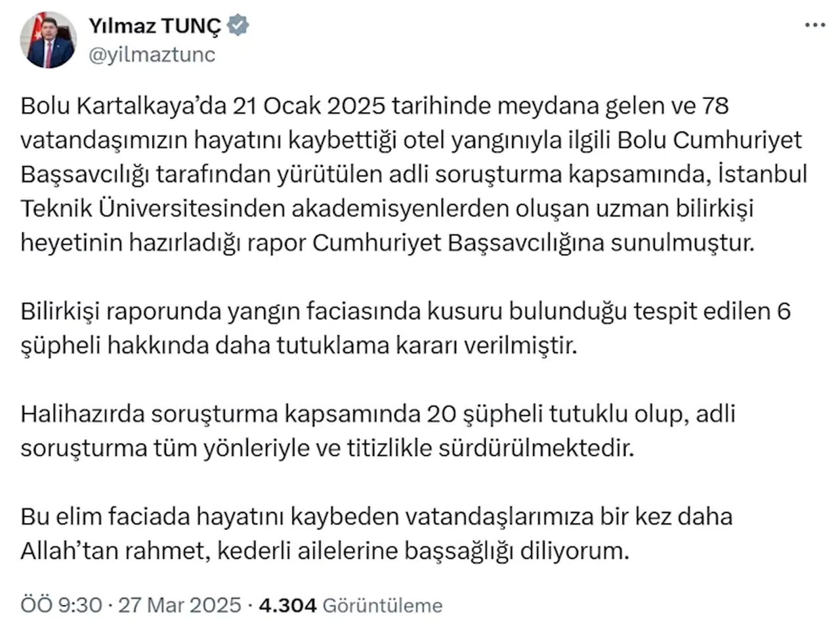Click the phrase 'Teknik Üniversitesinden'

[x=152, y=209]
